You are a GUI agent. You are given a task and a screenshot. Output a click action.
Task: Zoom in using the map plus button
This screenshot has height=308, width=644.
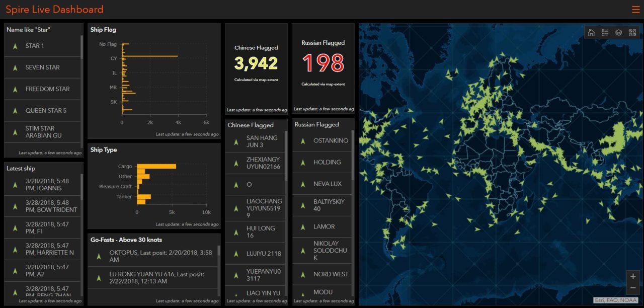[x=633, y=276]
